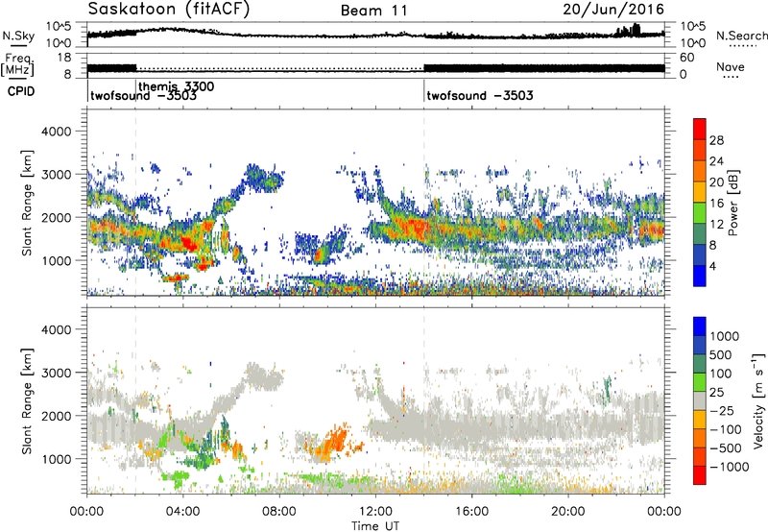Click the "Time UT" x-axis label
The width and height of the screenshot is (768, 532).
coord(375,526)
